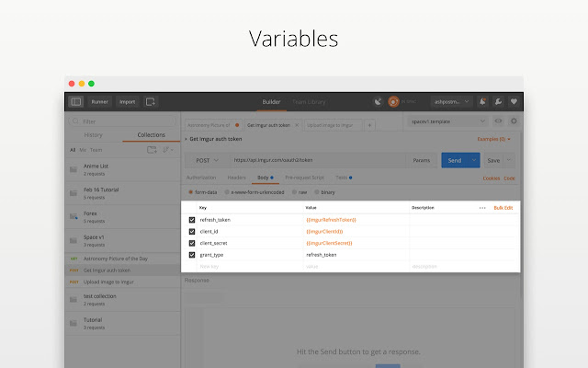
Task: Expand the spacev1.template environment dropdown
Action: coord(448,121)
